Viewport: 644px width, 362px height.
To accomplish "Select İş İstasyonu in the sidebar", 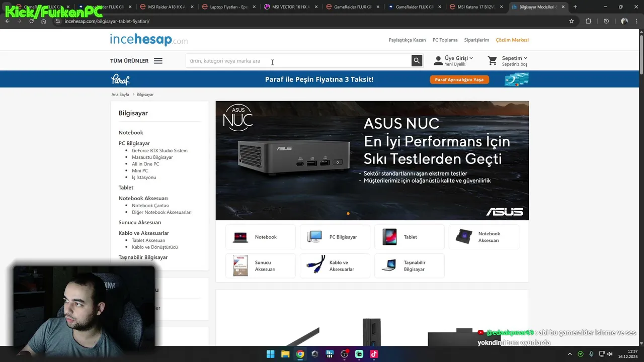I will pyautogui.click(x=144, y=177).
